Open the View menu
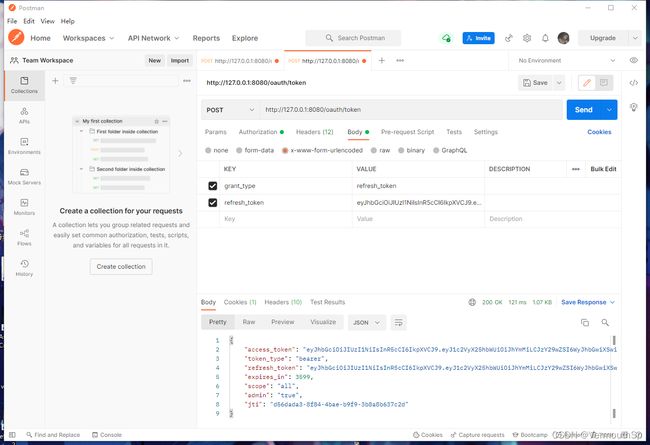The width and height of the screenshot is (650, 445). pos(47,21)
